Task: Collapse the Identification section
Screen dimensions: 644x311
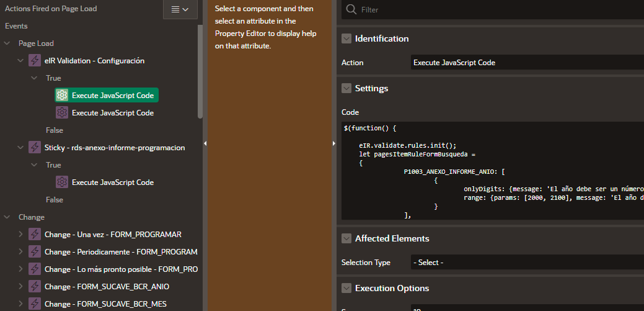Action: pyautogui.click(x=346, y=38)
